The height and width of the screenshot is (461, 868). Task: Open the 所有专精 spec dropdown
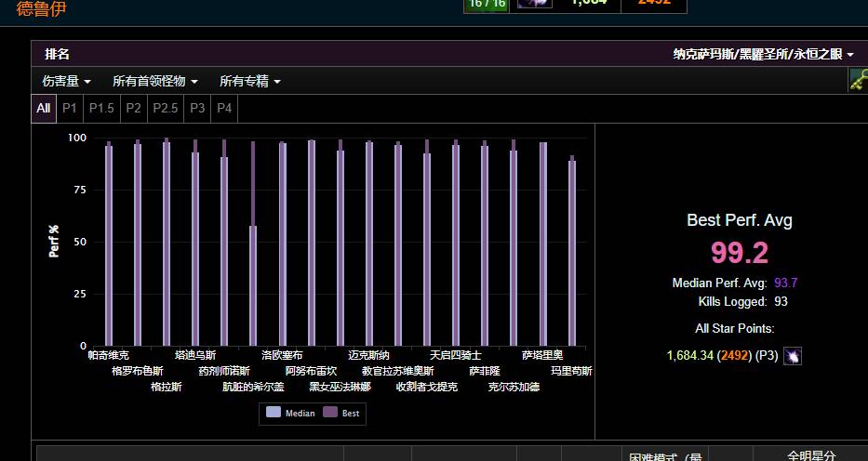point(249,81)
